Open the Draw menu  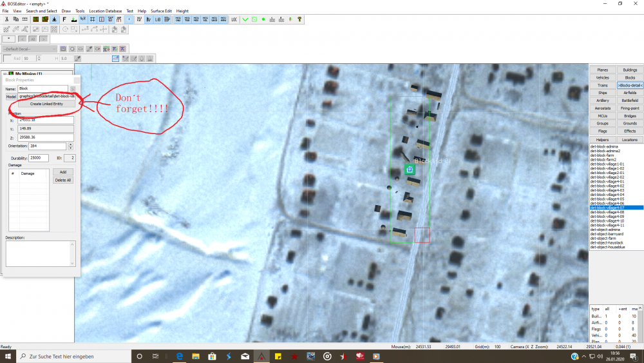tap(66, 11)
